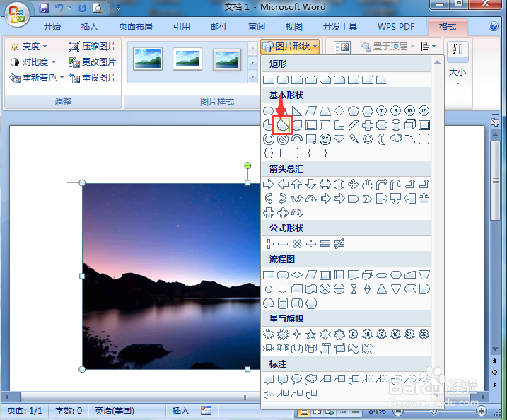
Task: Choose the smiley face shape
Action: (325, 139)
